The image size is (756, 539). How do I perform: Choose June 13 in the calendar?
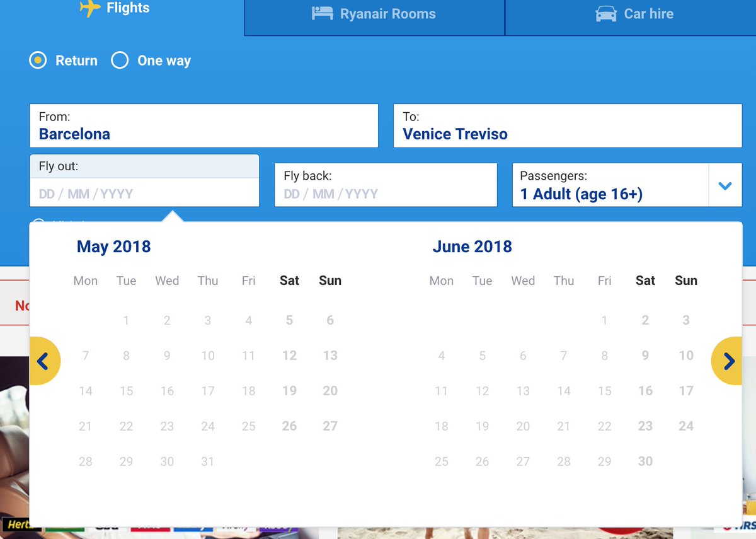[523, 391]
